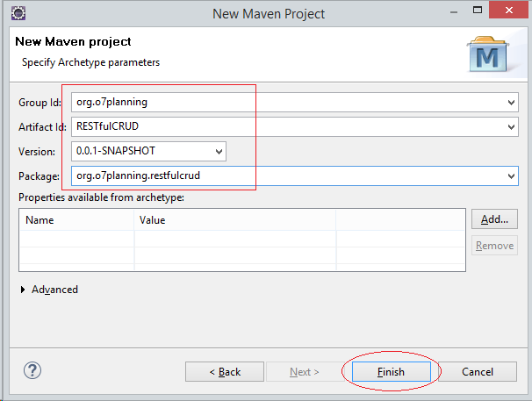Close the New Maven Project dialog

(x=508, y=11)
